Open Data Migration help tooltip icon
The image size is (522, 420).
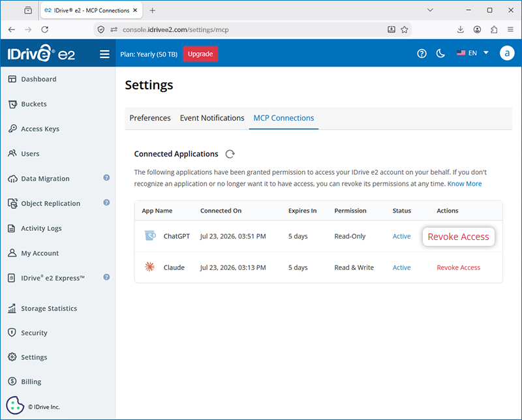click(x=106, y=178)
